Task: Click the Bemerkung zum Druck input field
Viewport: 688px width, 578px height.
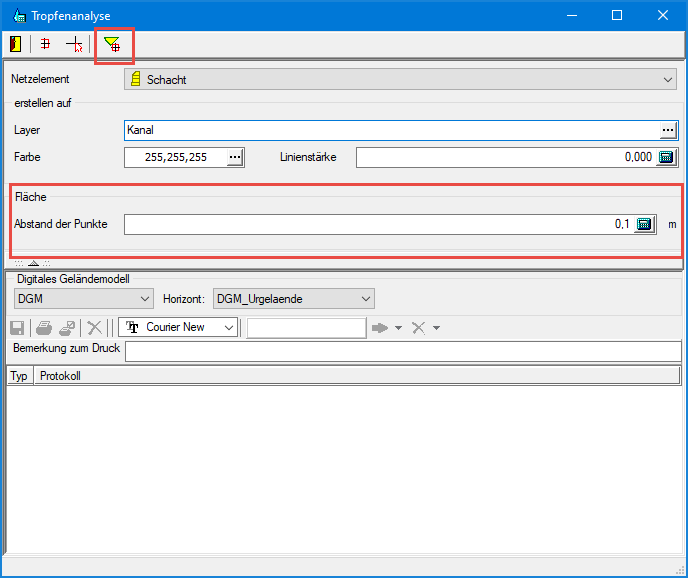Action: click(x=402, y=350)
